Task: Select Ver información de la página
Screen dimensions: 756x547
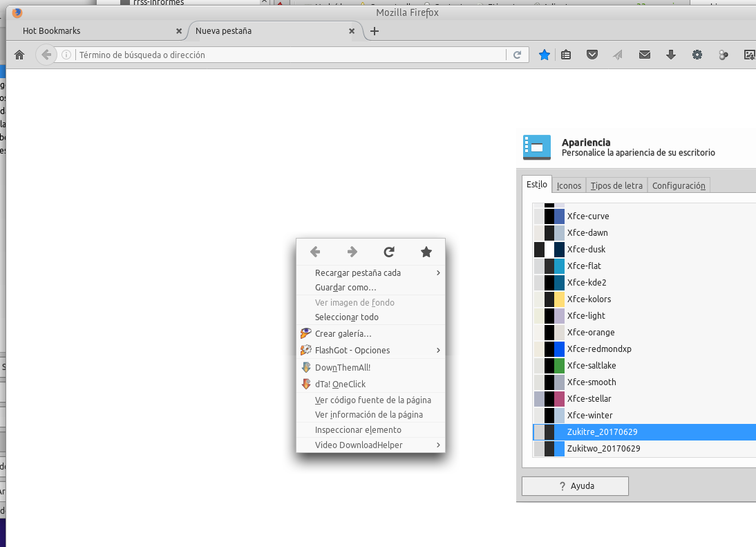Action: tap(371, 414)
